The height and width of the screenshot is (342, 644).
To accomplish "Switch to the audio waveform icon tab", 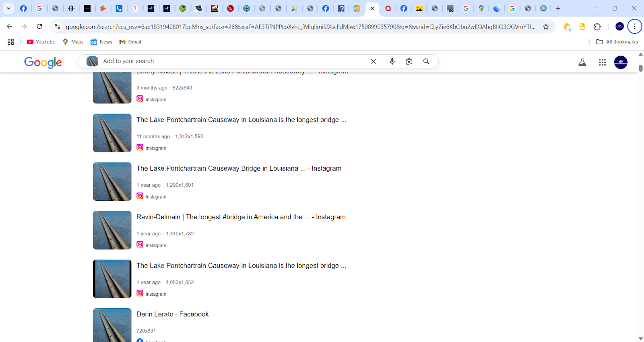I will point(71,8).
